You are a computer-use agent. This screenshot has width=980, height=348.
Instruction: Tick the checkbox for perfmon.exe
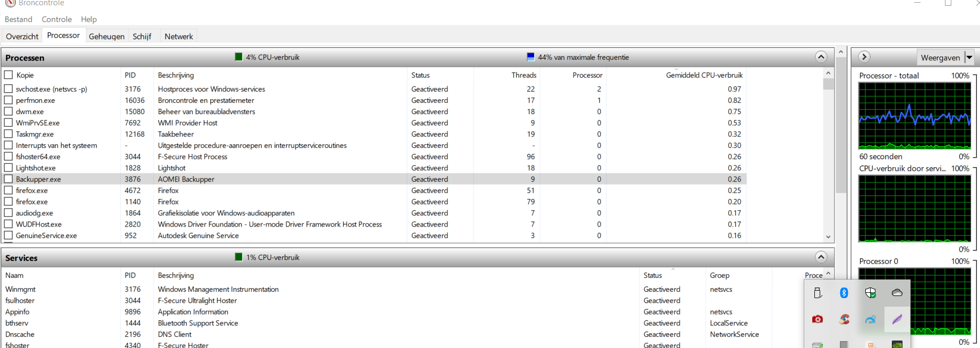(x=8, y=100)
